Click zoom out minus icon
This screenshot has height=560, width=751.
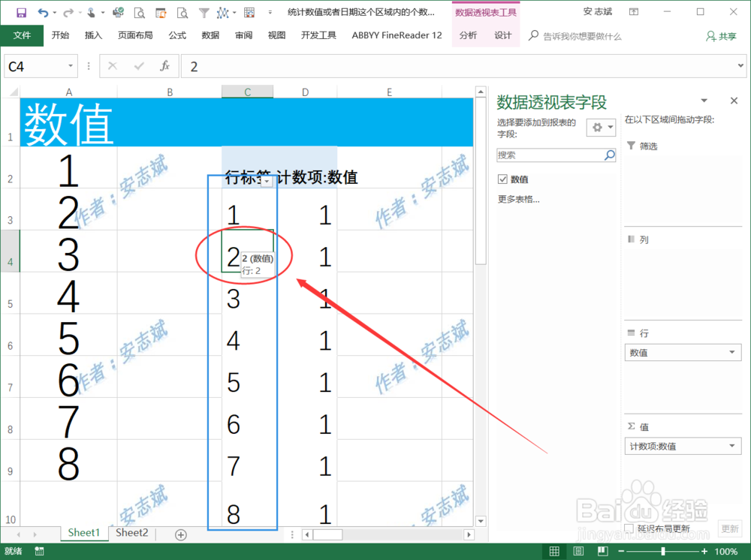click(621, 552)
